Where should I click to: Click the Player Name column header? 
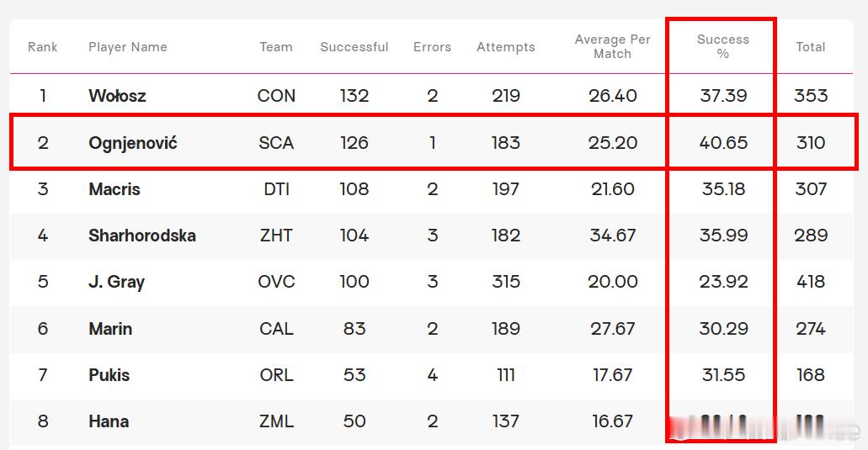[128, 47]
